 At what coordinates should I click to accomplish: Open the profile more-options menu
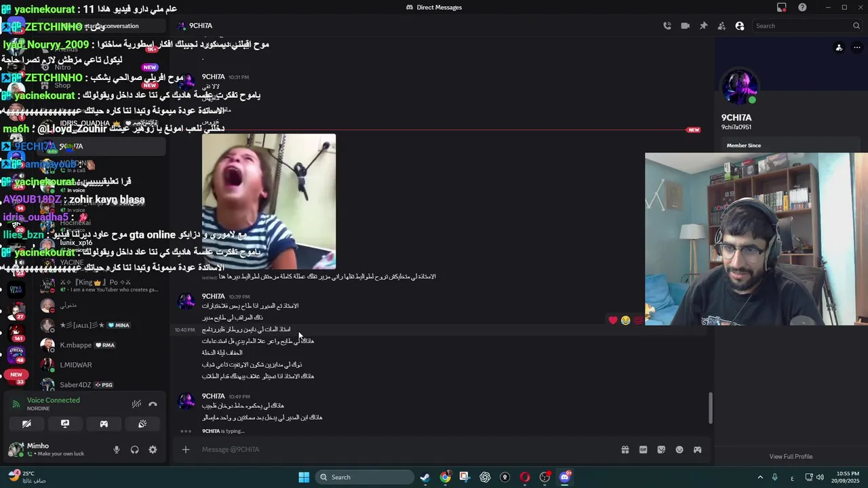coord(856,47)
